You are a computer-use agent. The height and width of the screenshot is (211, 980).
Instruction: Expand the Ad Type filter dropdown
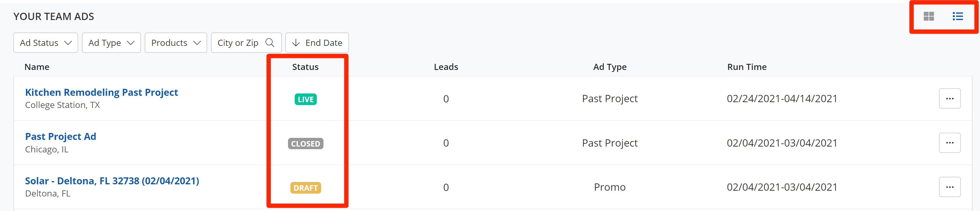coord(111,43)
